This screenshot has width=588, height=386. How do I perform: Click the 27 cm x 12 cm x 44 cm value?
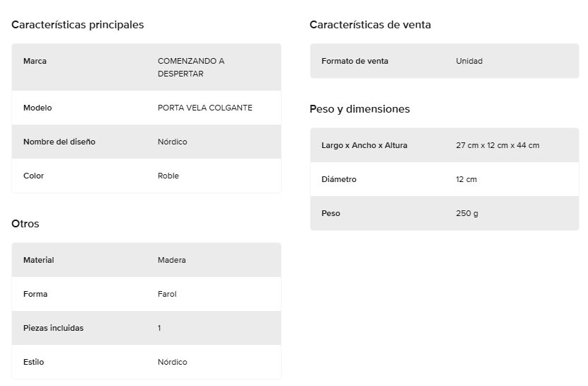(x=497, y=145)
